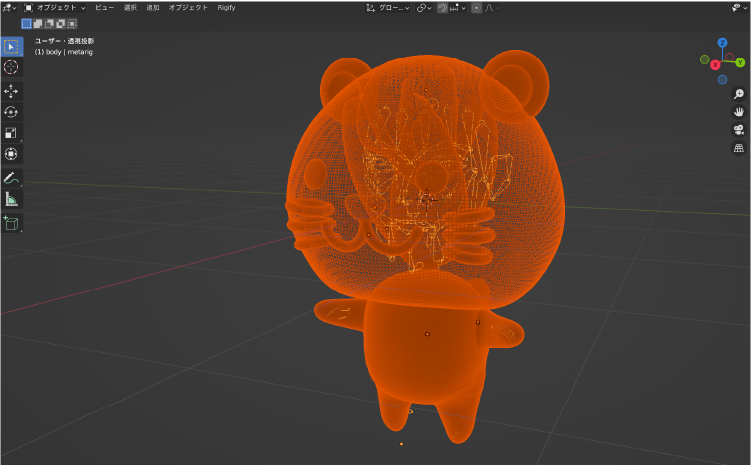Activate the Scale tool
751x465 pixels.
pos(11,133)
